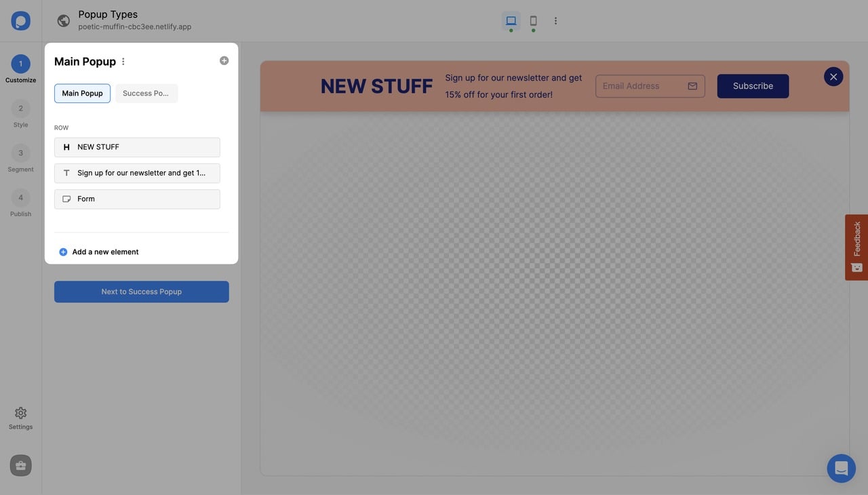Click the envelope icon in the Email field
Image resolution: width=868 pixels, height=495 pixels.
691,85
